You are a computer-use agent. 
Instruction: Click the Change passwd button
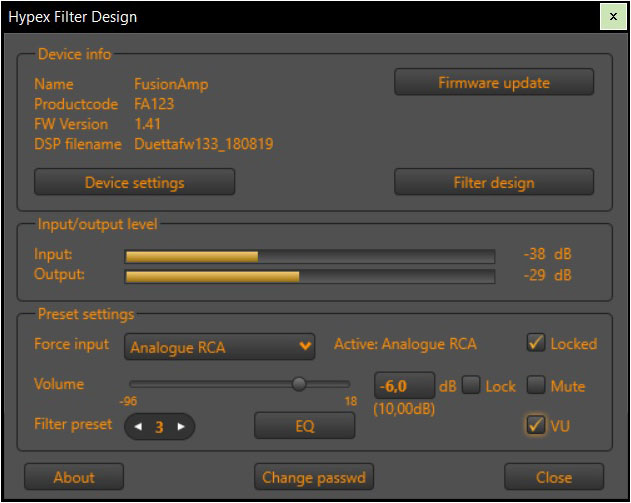[x=314, y=477]
